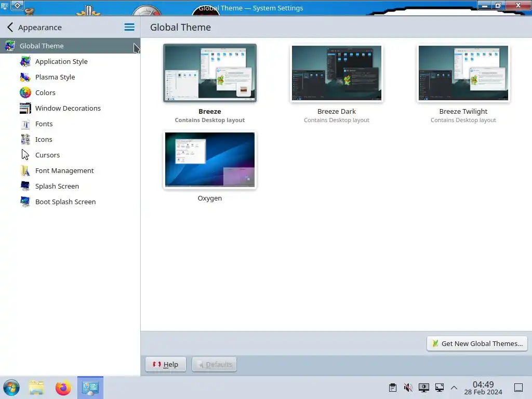Click the 'Breeze Twilight' theme label
This screenshot has width=532, height=399.
coord(463,111)
